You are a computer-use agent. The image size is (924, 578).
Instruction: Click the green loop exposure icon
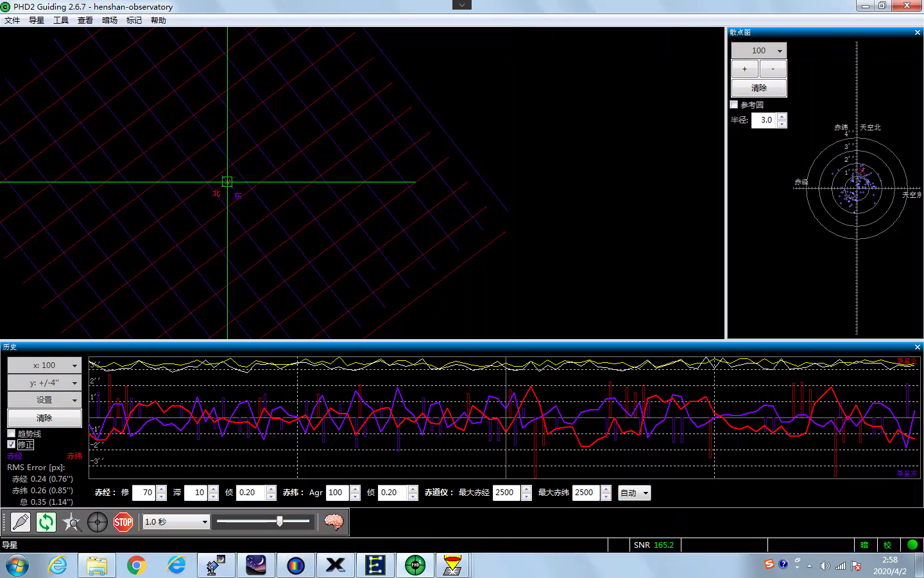pyautogui.click(x=46, y=522)
